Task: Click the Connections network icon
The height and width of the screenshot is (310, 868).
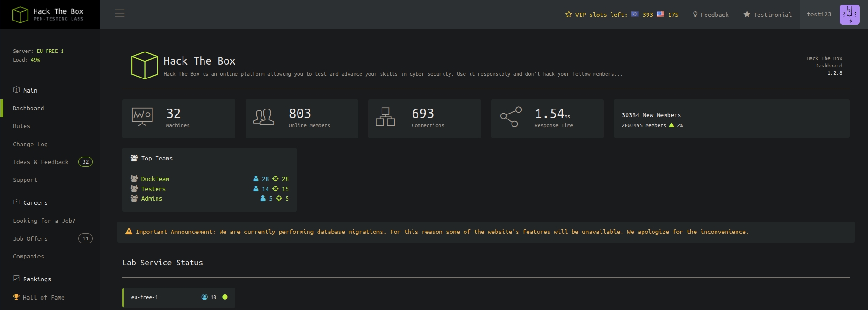Action: [x=385, y=117]
